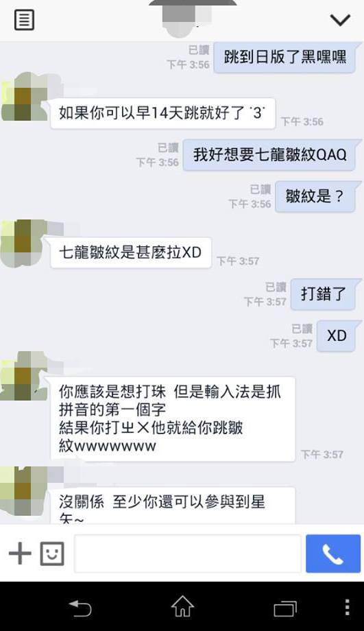
Task: Focus the message input field
Action: (187, 553)
